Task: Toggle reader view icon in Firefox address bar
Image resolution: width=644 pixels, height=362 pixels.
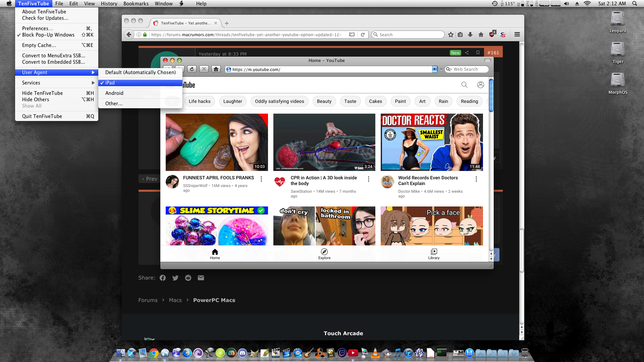Action: pos(352,35)
